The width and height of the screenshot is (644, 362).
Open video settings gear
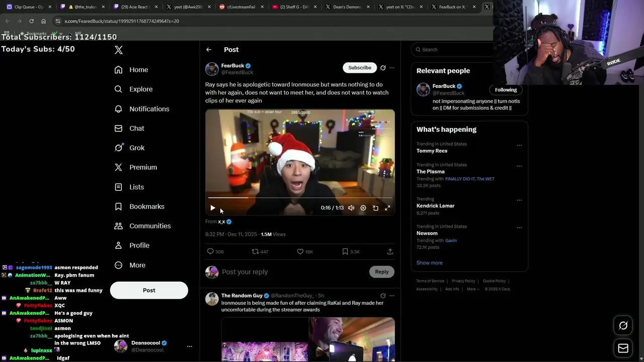[363, 208]
